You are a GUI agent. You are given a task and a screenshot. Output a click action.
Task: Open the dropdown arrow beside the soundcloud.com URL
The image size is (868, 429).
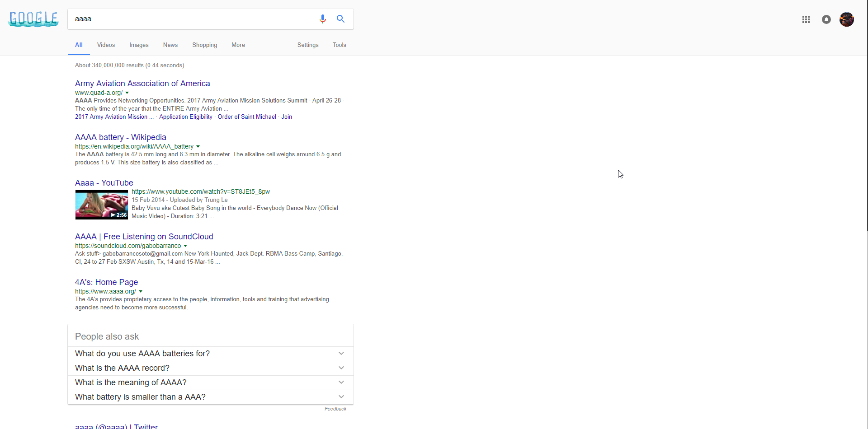coord(185,246)
